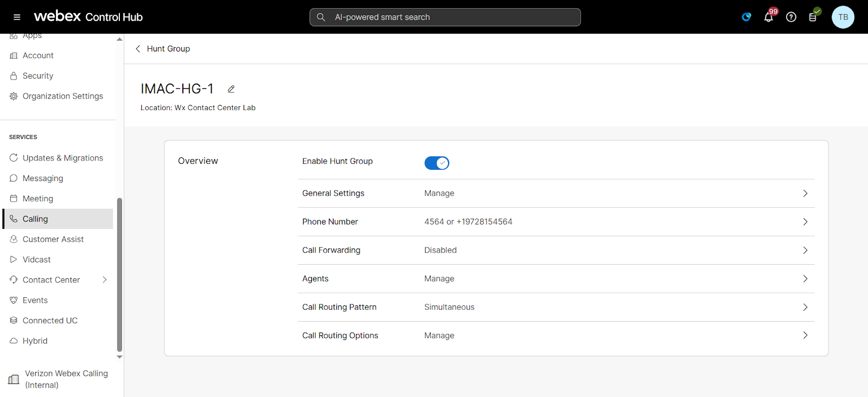Expand Call Routing Options row chevron
This screenshot has height=397, width=868.
click(805, 336)
